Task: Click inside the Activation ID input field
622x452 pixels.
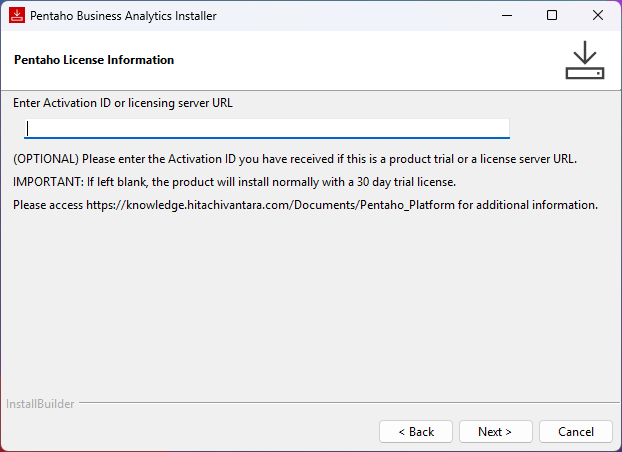Action: pyautogui.click(x=267, y=128)
